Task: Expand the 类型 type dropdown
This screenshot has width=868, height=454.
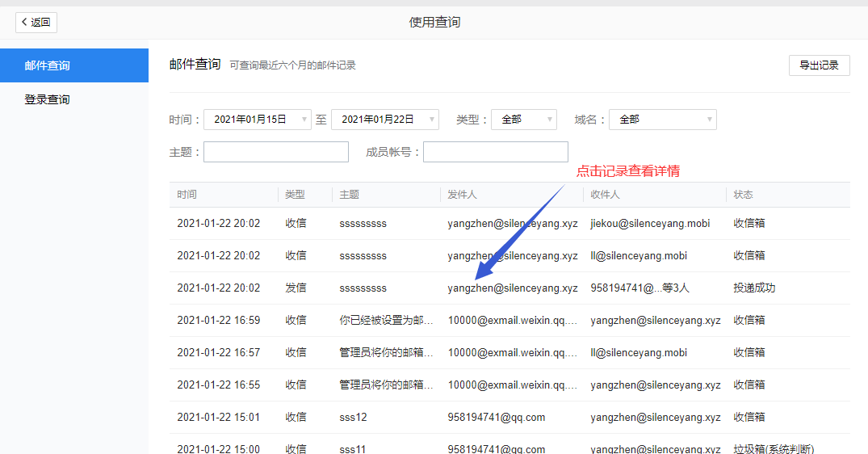Action: [523, 120]
